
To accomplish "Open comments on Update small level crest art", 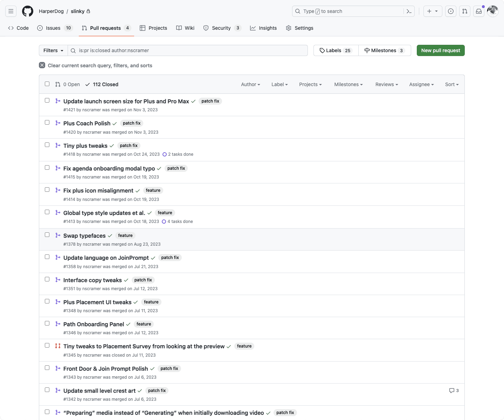I will tap(454, 391).
